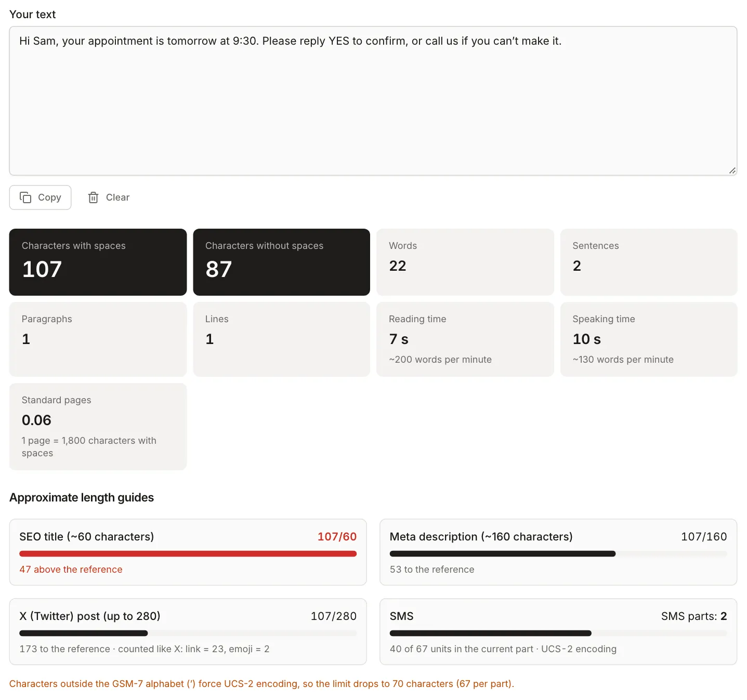Click the "Meta description (~160 characters)" label
Image resolution: width=747 pixels, height=700 pixels.
click(x=481, y=537)
